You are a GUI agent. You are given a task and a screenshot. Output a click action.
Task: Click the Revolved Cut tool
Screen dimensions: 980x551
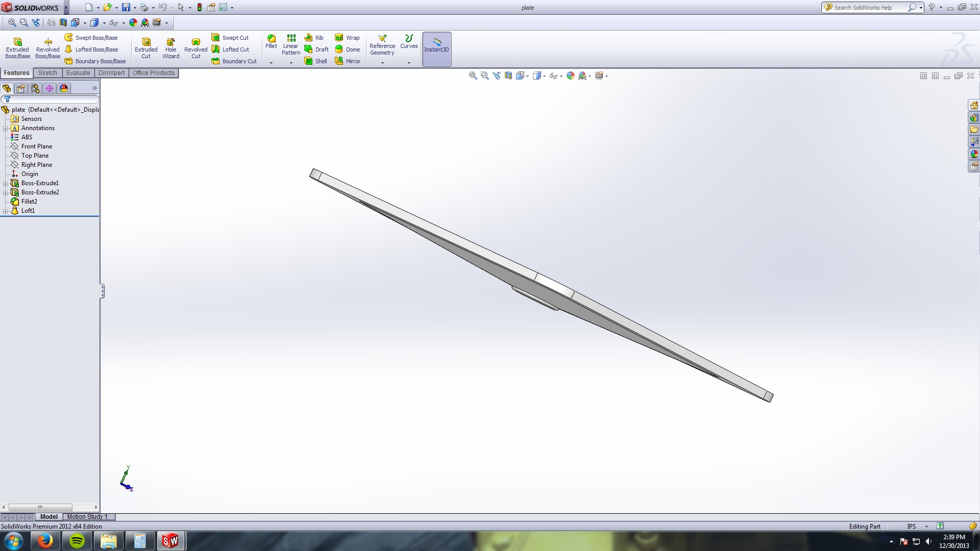[x=195, y=48]
